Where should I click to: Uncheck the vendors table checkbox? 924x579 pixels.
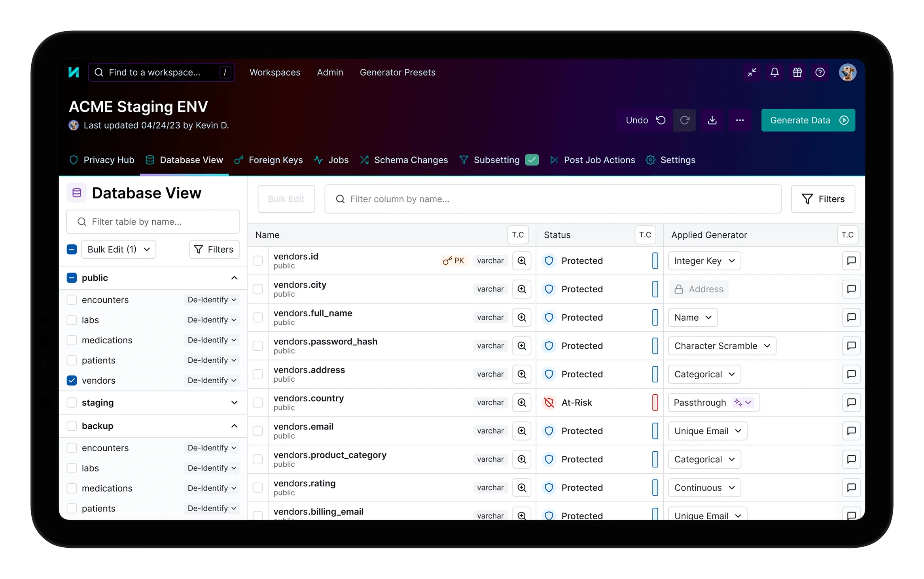[72, 380]
